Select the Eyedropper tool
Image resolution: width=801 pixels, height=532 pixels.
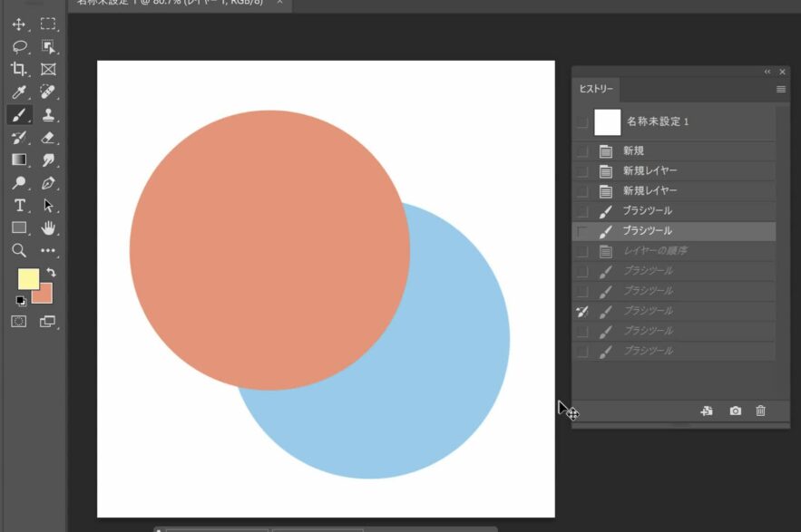coord(19,92)
